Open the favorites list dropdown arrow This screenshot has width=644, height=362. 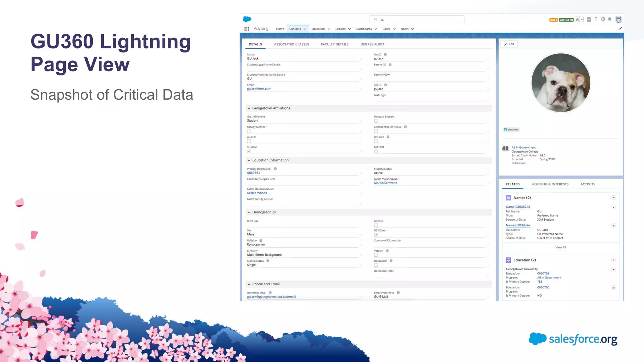pos(582,19)
